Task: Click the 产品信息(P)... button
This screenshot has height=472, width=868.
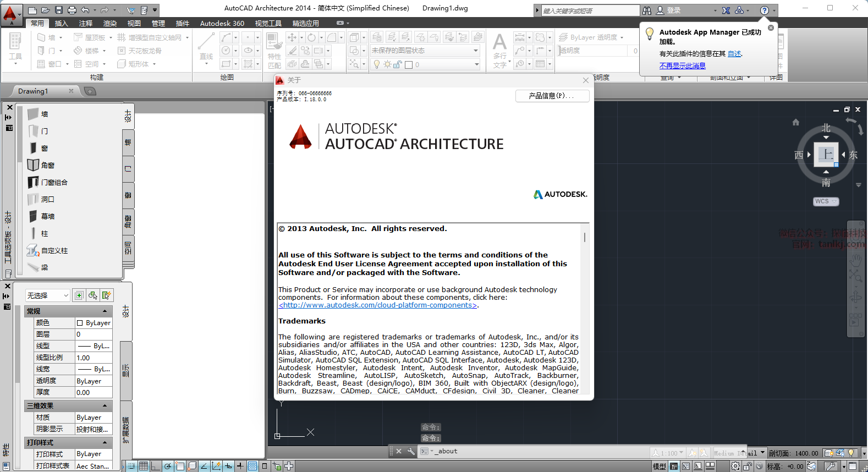Action: [x=552, y=96]
